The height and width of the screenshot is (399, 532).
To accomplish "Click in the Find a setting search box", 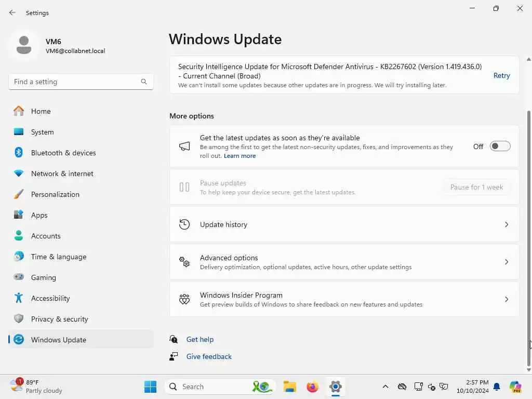I will tap(81, 82).
